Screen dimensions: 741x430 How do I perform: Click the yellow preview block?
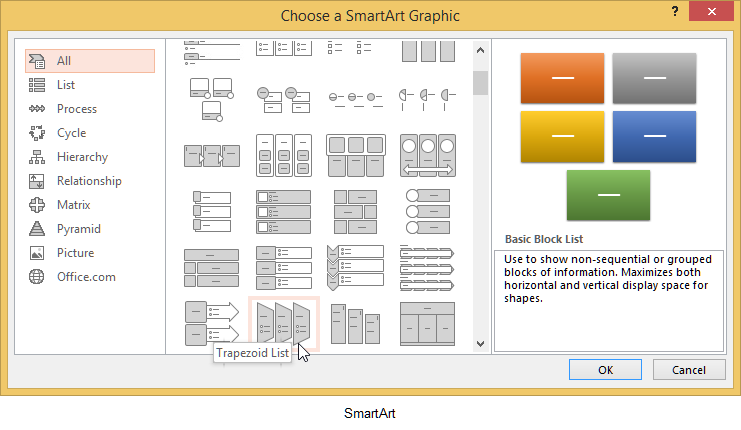[x=562, y=137]
